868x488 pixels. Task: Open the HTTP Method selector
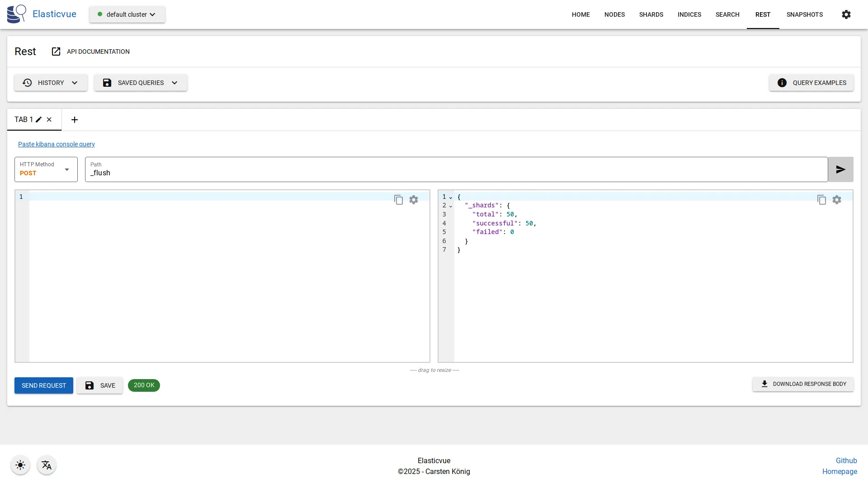[45, 169]
